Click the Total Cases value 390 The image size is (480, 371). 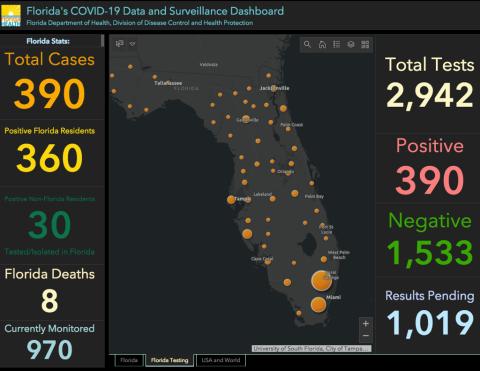coord(50,94)
